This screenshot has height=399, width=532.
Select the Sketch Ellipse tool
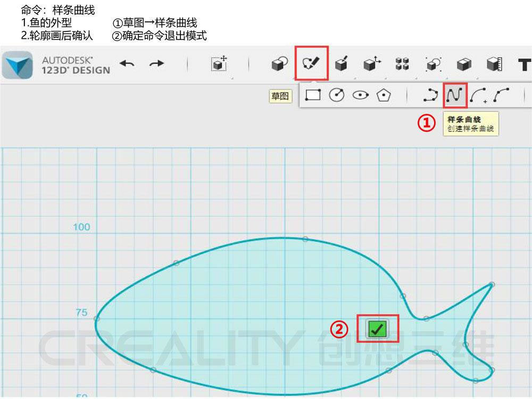click(360, 95)
